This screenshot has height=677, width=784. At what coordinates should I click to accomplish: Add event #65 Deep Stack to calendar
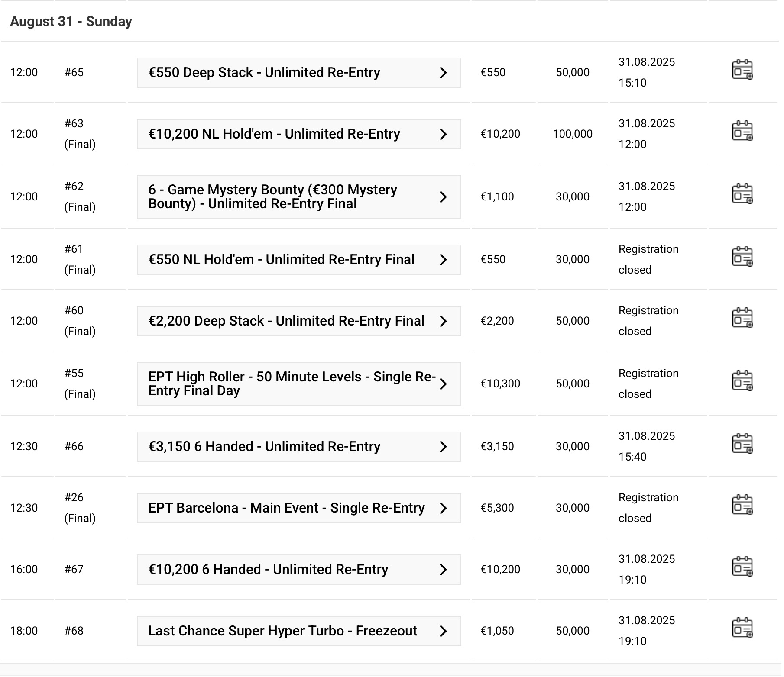(742, 70)
